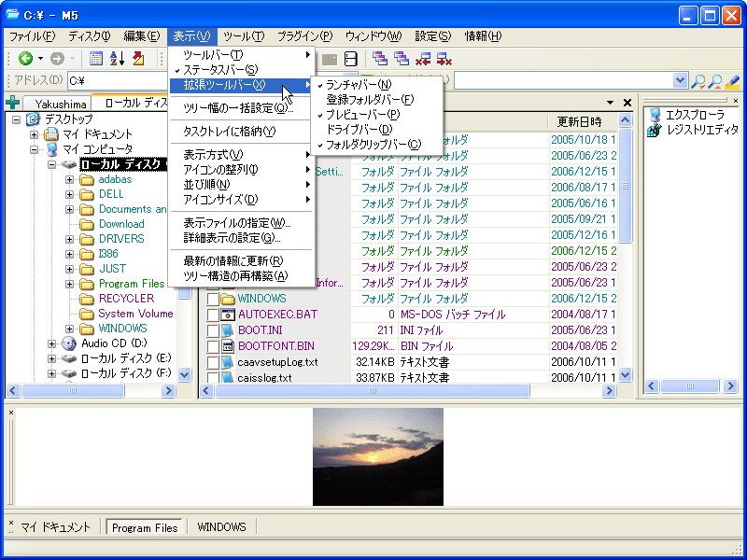Viewport: 747px width, 560px height.
Task: Check the box beside BOOTFONT.BIN
Action: 213,346
